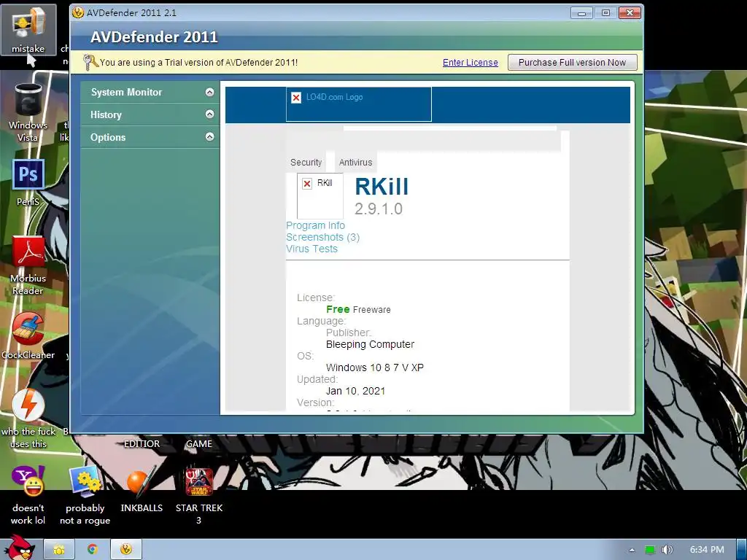The height and width of the screenshot is (560, 747).
Task: Launch the INKBALLS desktop icon
Action: click(142, 489)
